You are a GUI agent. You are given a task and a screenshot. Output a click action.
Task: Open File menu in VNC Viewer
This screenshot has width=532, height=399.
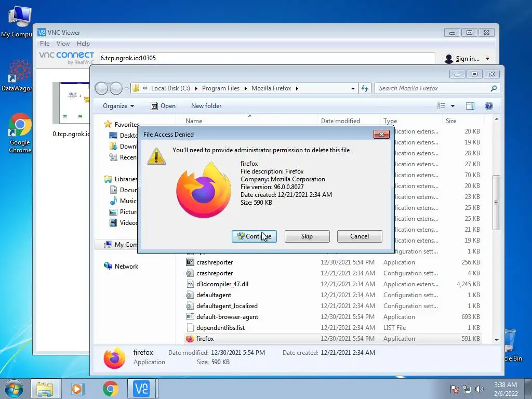[x=45, y=44]
